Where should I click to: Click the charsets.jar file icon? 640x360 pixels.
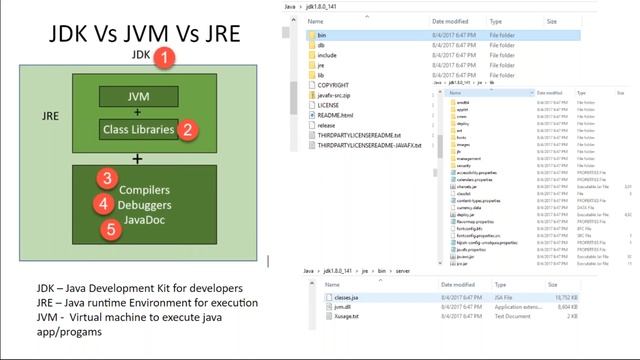[x=453, y=187]
